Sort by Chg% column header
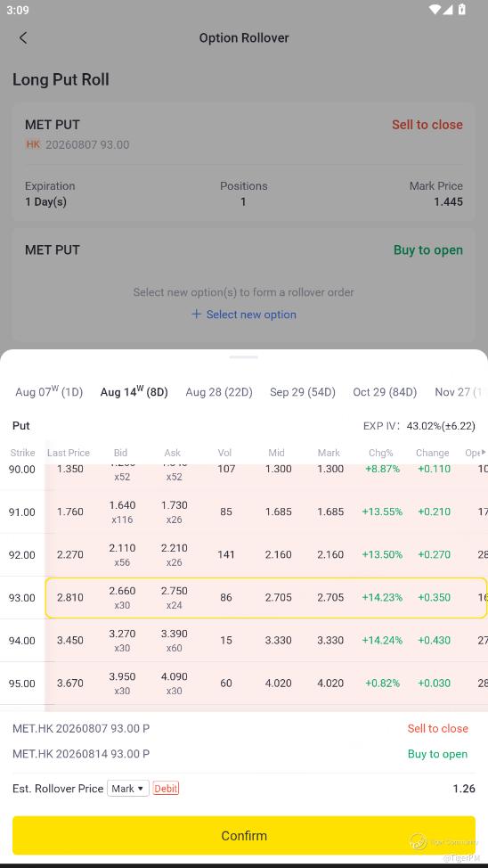 tap(380, 453)
